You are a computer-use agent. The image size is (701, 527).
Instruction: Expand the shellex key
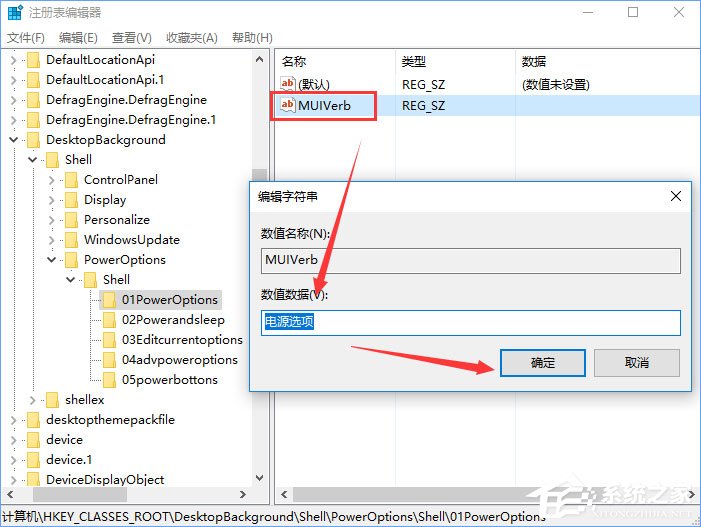coord(33,400)
